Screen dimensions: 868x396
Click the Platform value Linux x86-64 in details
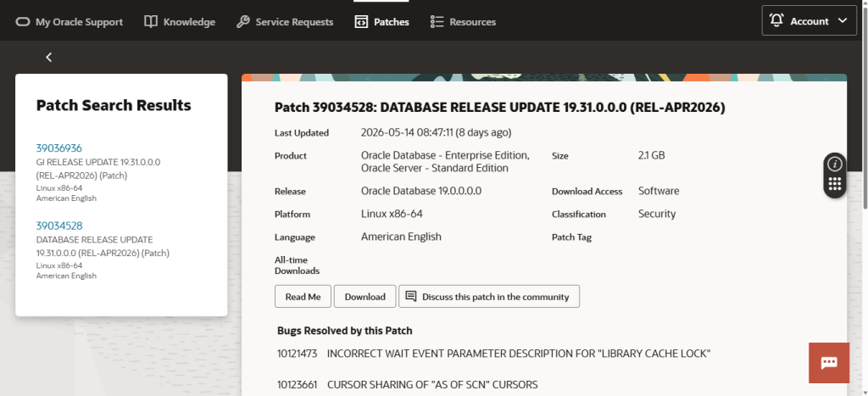click(x=392, y=214)
